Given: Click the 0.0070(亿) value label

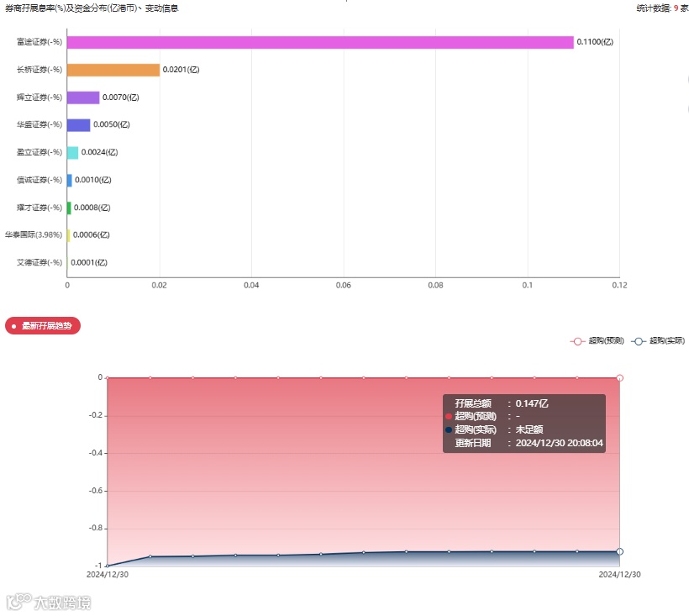Looking at the screenshot, I should [x=121, y=97].
